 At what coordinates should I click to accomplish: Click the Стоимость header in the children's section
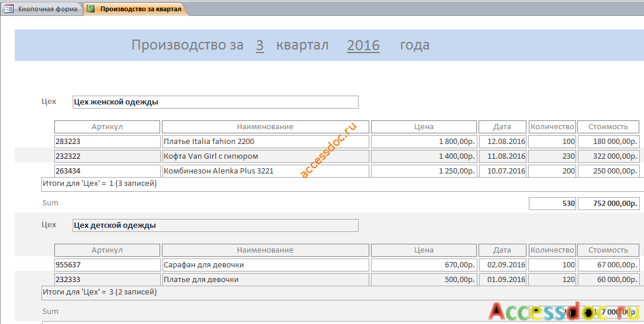coord(609,250)
